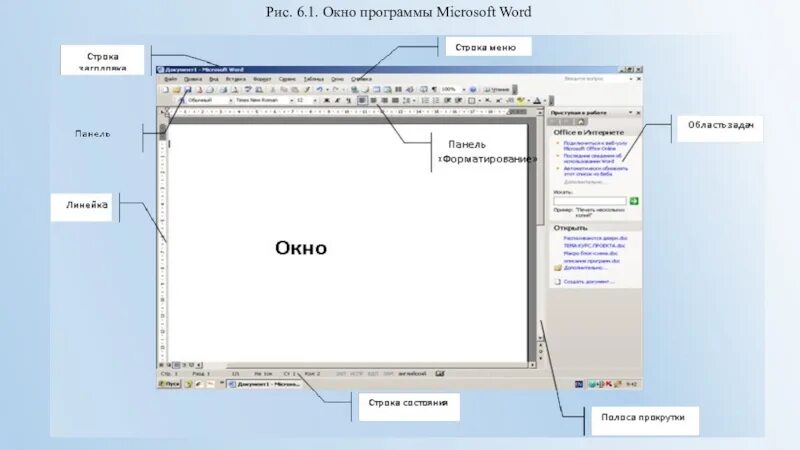Toggle ЗАМ overtype mode in status bar

click(x=388, y=373)
